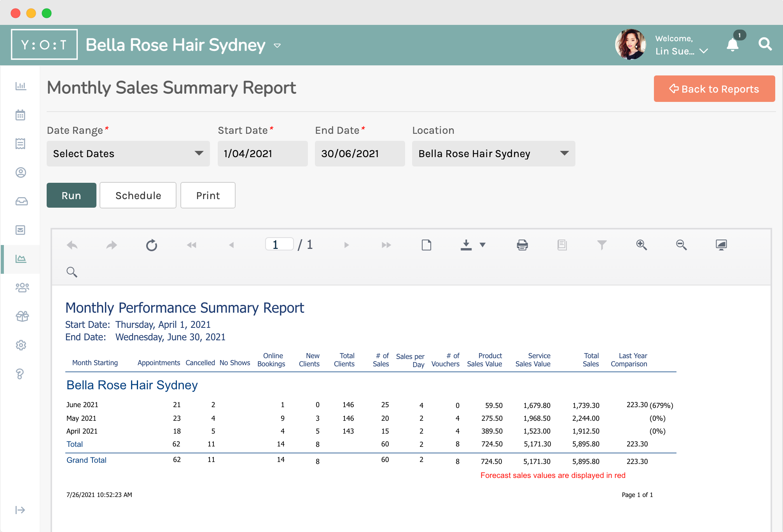Click the End Date field
This screenshot has height=532, width=783.
pyautogui.click(x=360, y=154)
